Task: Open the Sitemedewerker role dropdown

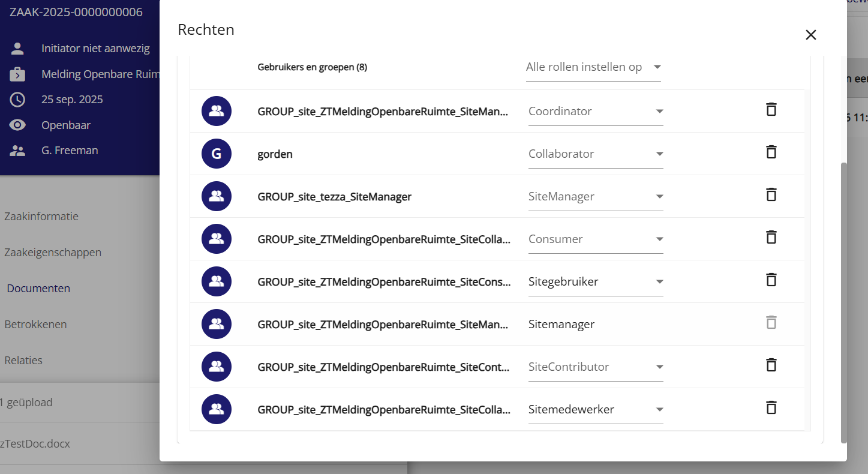Action: (595, 410)
